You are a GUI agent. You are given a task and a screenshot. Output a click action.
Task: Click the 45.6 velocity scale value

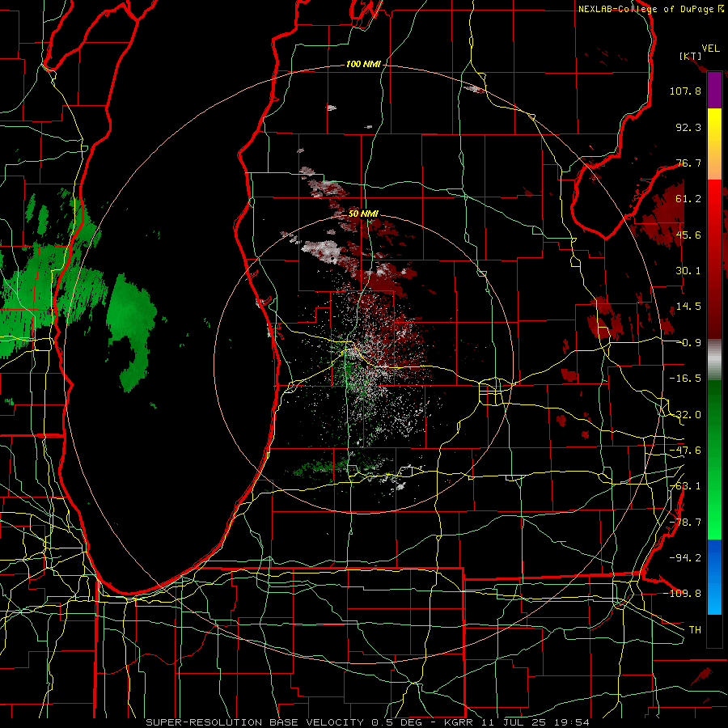(x=688, y=235)
